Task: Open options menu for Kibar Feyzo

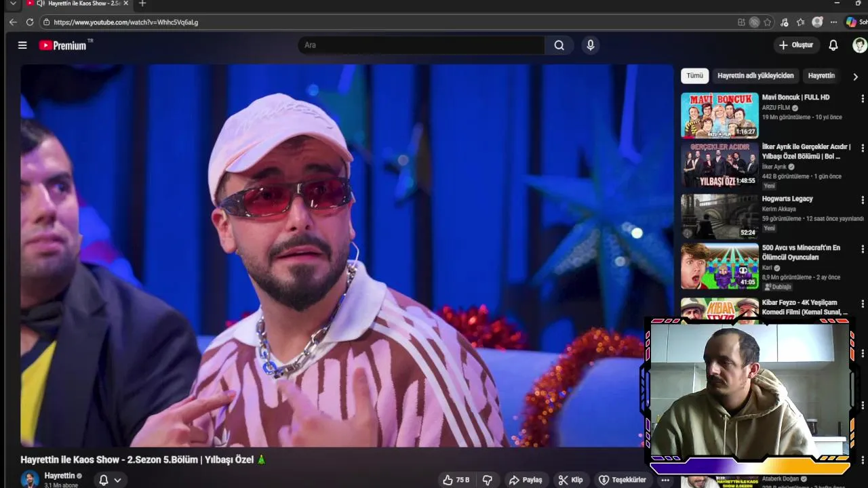Action: (863, 304)
